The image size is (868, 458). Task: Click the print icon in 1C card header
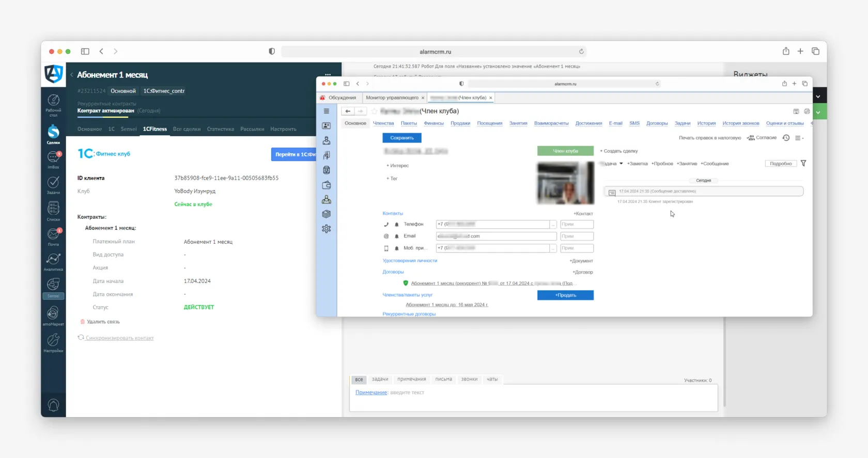(x=807, y=111)
